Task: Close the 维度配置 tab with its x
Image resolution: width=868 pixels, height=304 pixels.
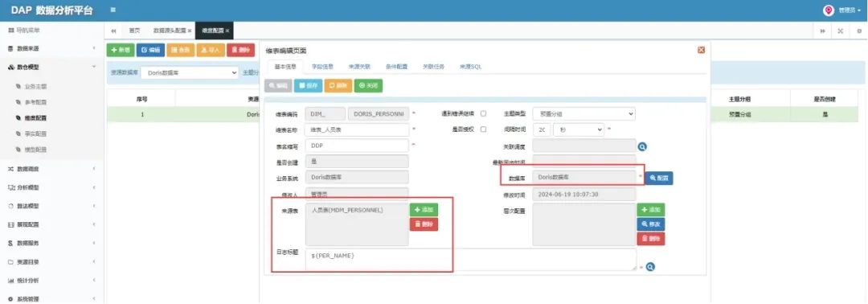Action: coord(227,31)
